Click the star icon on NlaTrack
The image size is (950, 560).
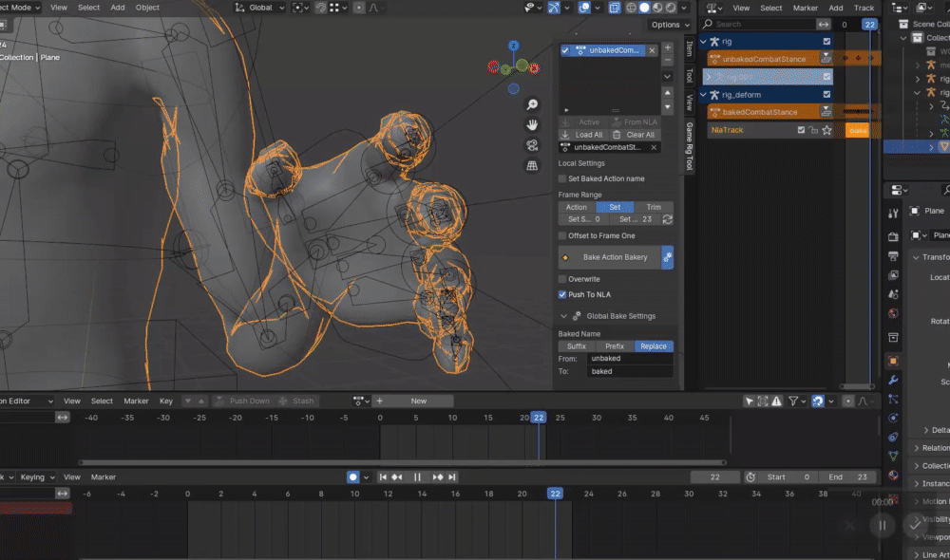[827, 130]
